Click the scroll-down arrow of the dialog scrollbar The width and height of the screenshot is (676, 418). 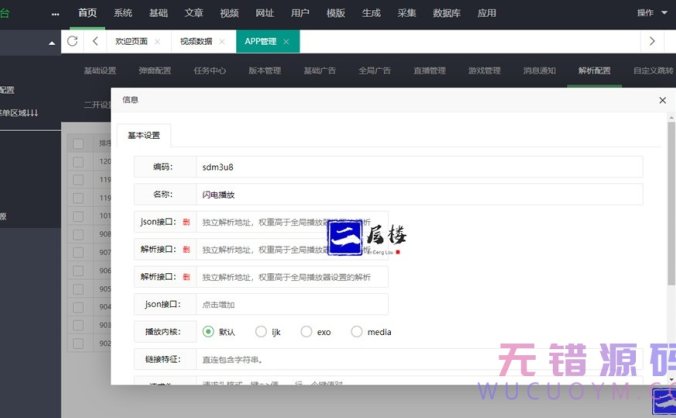point(671,380)
